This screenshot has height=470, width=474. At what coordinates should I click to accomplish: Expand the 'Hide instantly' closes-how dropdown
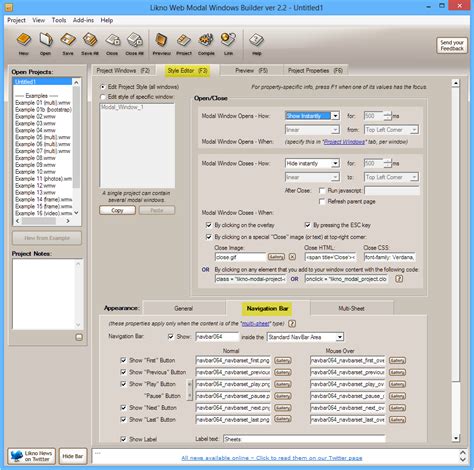pyautogui.click(x=336, y=163)
